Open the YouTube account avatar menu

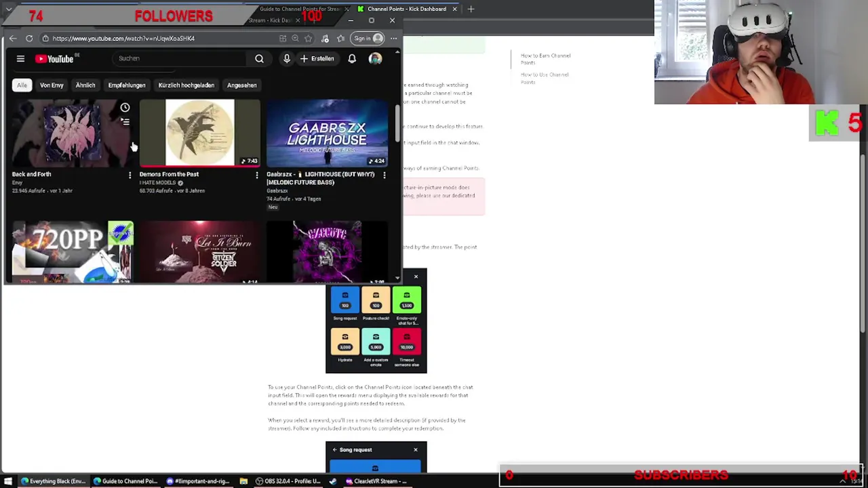[375, 59]
